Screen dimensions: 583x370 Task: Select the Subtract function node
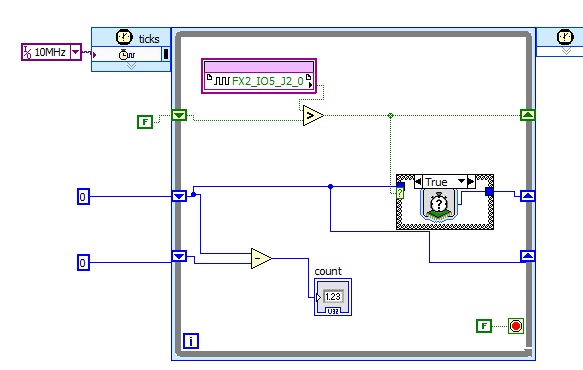click(x=261, y=258)
